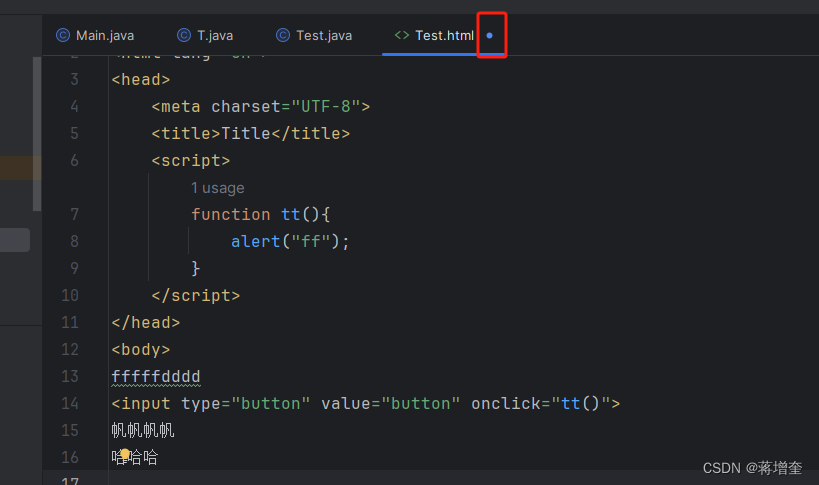Click the closing </script> tag

click(196, 295)
